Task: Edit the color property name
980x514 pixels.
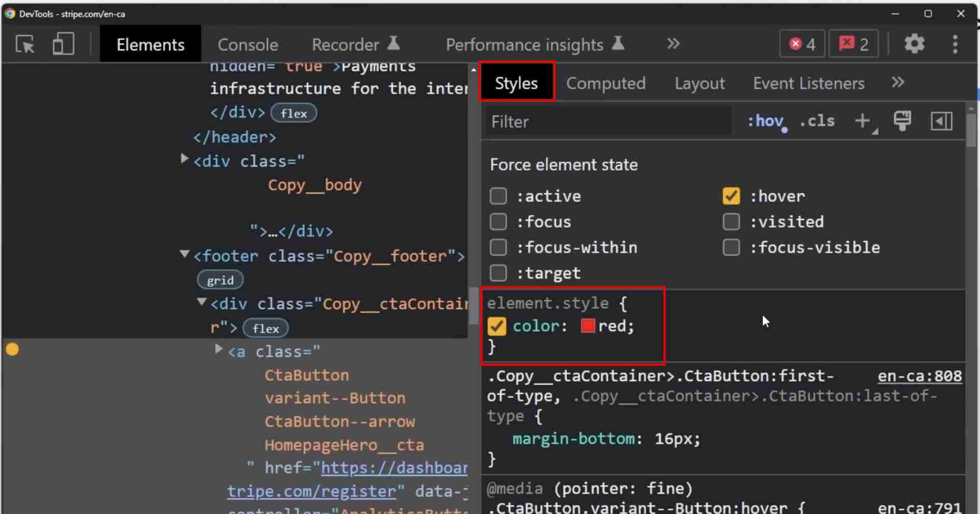Action: pyautogui.click(x=536, y=326)
